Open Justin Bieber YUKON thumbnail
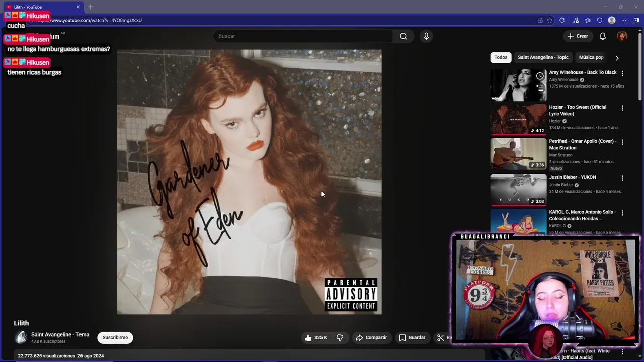Image resolution: width=644 pixels, height=362 pixels. [518, 190]
